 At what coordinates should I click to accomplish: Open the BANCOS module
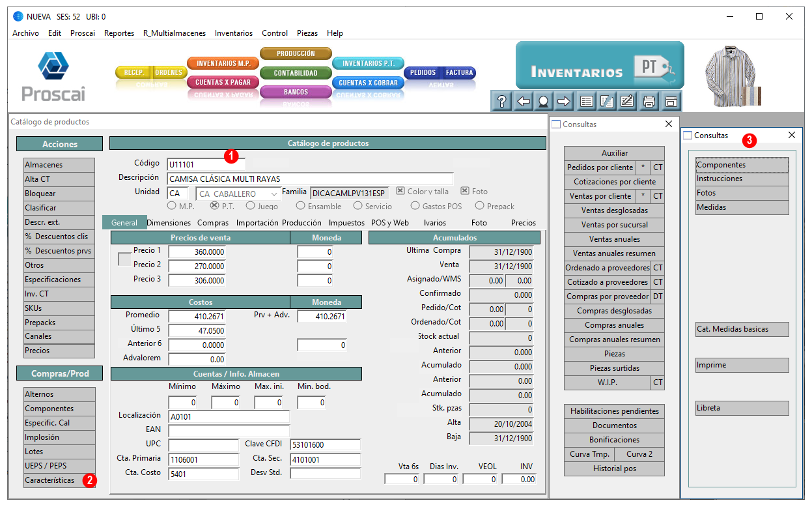click(x=296, y=93)
